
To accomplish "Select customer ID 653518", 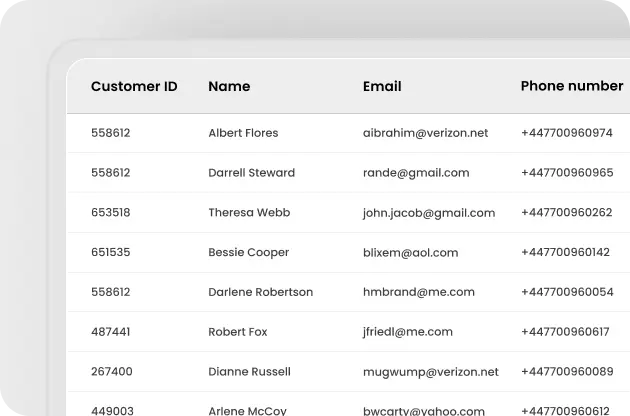I will (x=110, y=213).
